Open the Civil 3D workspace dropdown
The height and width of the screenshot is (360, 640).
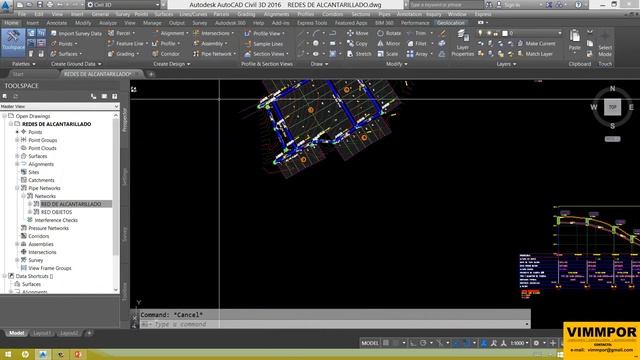tap(124, 4)
